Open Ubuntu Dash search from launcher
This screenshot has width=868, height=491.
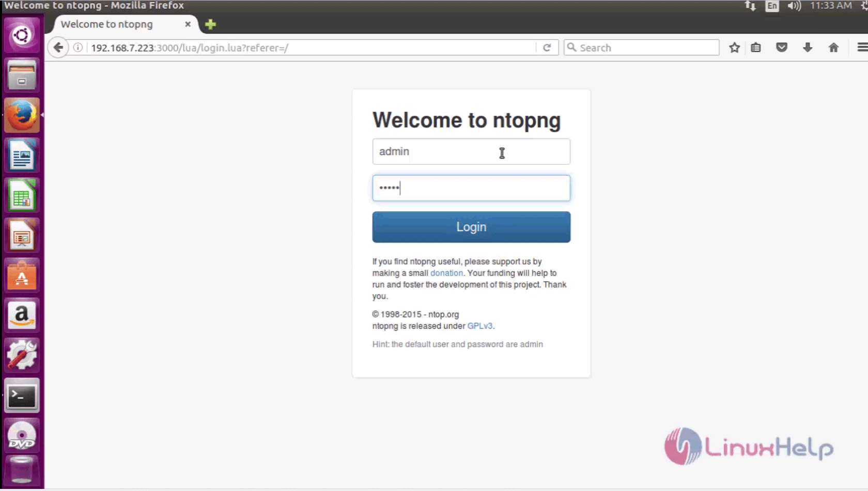tap(22, 35)
